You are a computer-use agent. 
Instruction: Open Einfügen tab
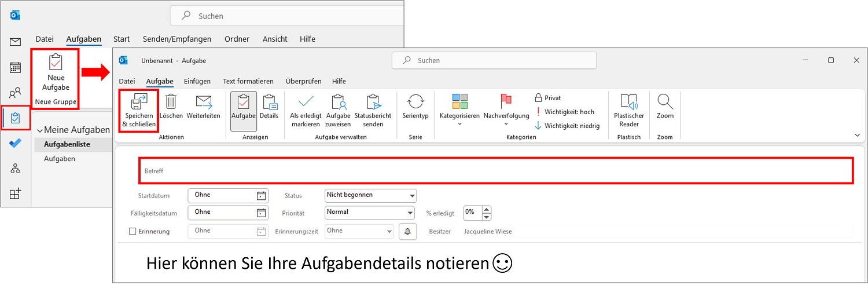197,81
